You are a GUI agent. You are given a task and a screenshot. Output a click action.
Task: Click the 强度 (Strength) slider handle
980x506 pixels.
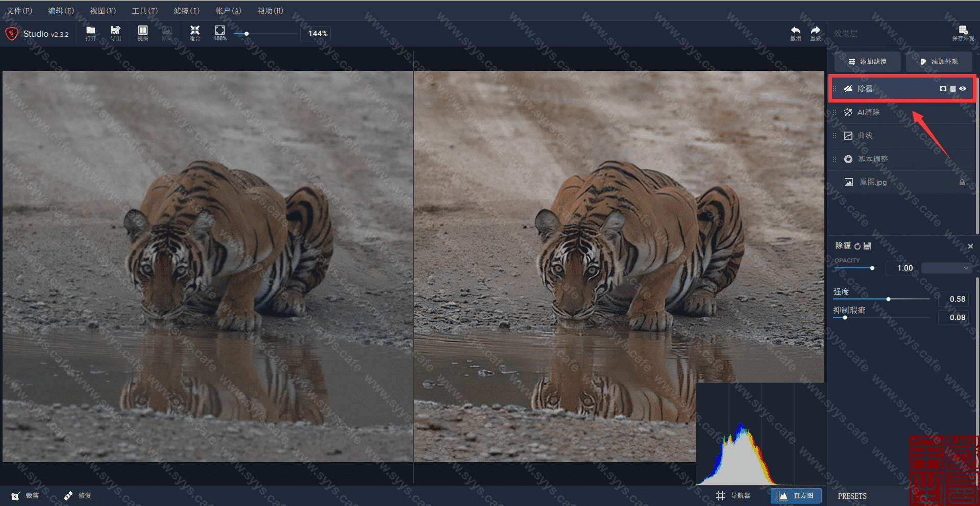[x=889, y=299]
